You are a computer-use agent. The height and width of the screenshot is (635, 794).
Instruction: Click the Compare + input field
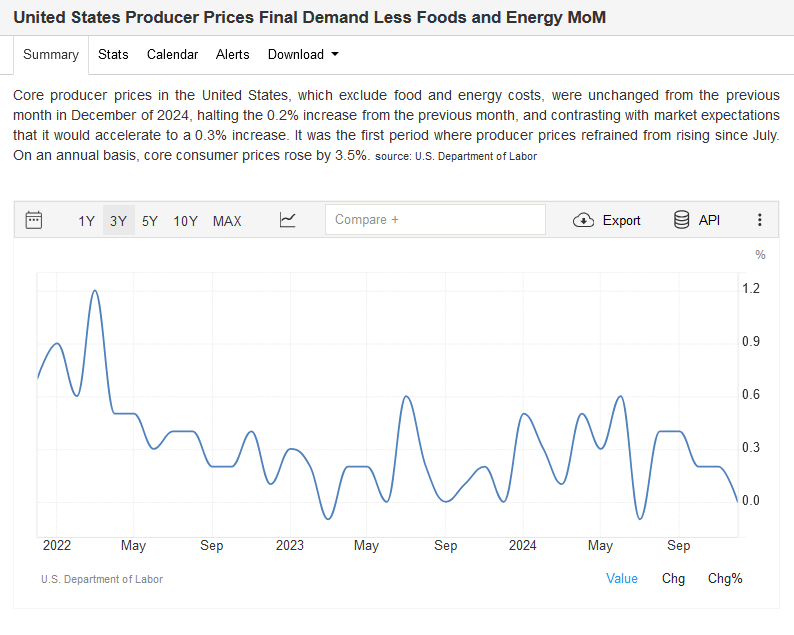pyautogui.click(x=435, y=220)
